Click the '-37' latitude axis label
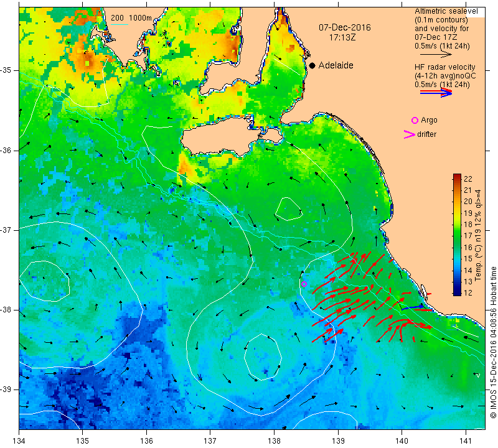 tap(5, 230)
